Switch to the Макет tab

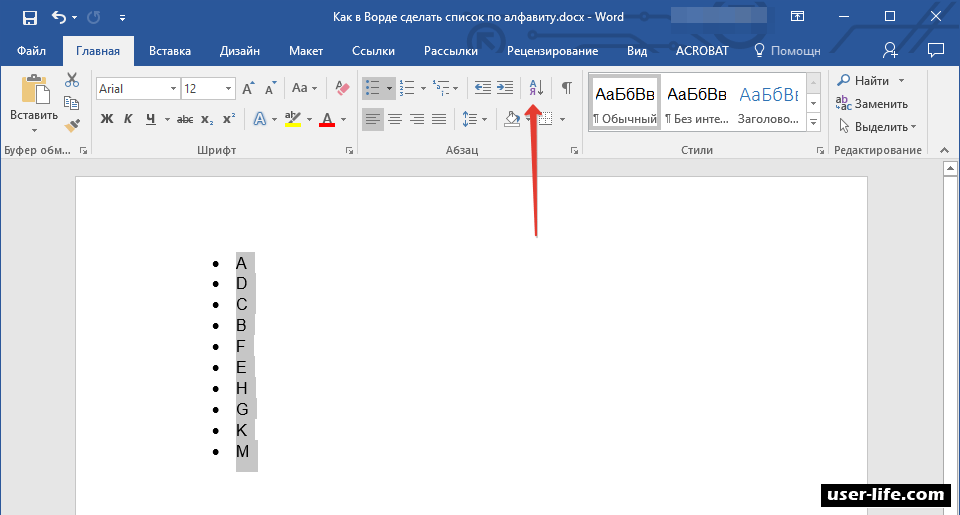[306, 51]
